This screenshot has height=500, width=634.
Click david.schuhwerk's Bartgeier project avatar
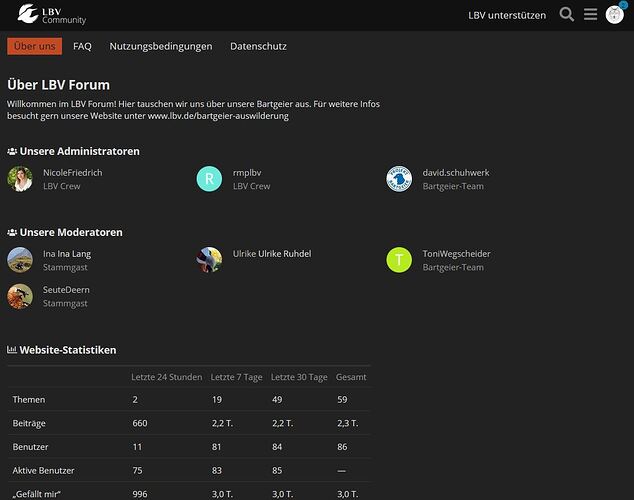[x=399, y=179]
